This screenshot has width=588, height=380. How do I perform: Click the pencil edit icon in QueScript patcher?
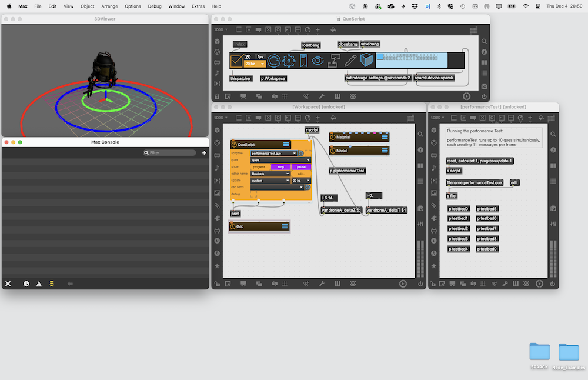350,61
